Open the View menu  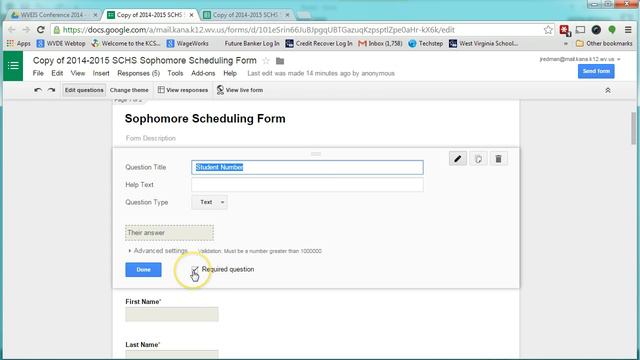coord(78,73)
